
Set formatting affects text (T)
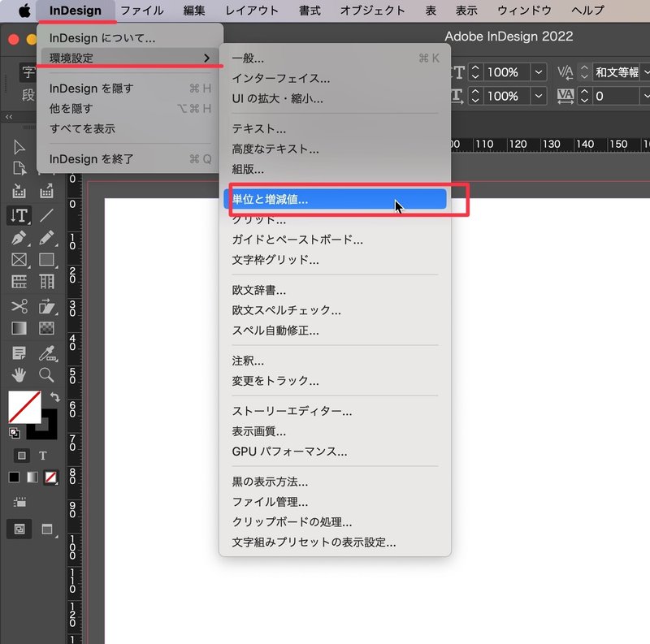click(43, 456)
